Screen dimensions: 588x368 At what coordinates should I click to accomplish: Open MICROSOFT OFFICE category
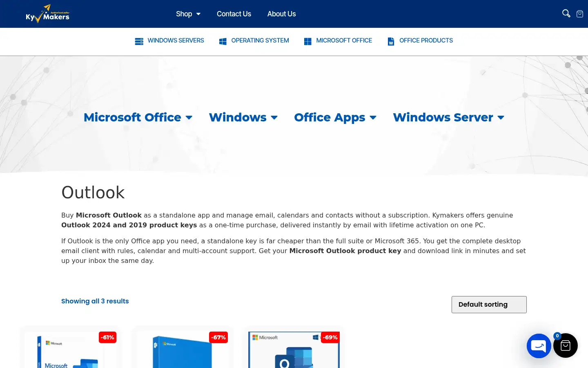[x=344, y=40]
